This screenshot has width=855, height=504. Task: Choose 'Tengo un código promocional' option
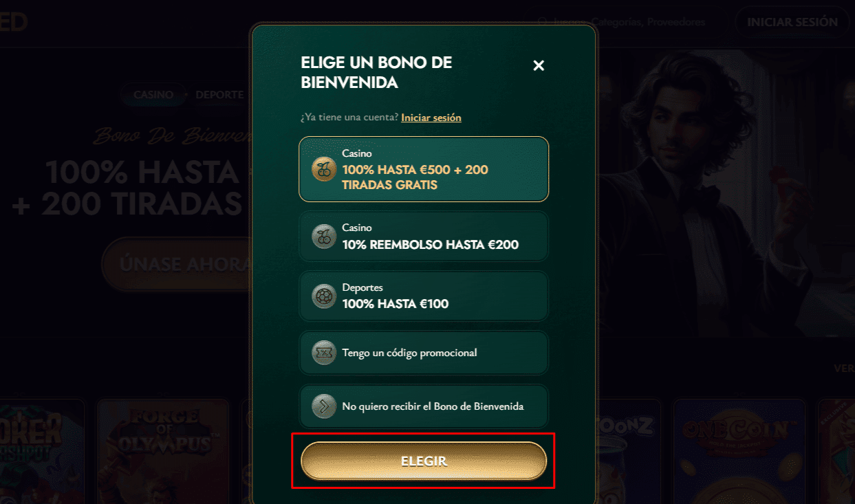(424, 353)
